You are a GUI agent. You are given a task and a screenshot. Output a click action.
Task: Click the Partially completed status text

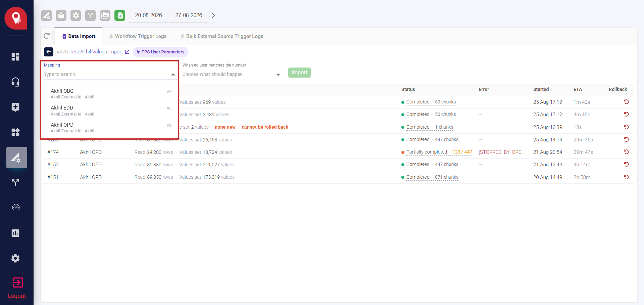point(427,152)
